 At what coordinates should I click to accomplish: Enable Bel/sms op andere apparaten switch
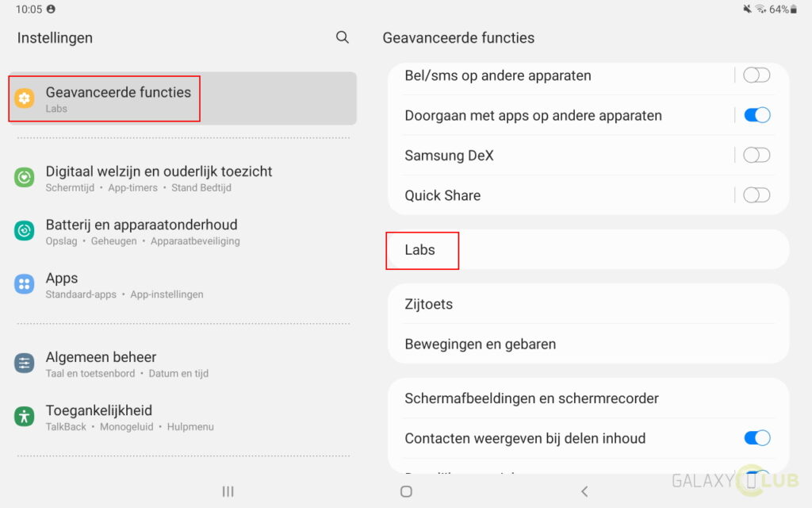(x=756, y=75)
